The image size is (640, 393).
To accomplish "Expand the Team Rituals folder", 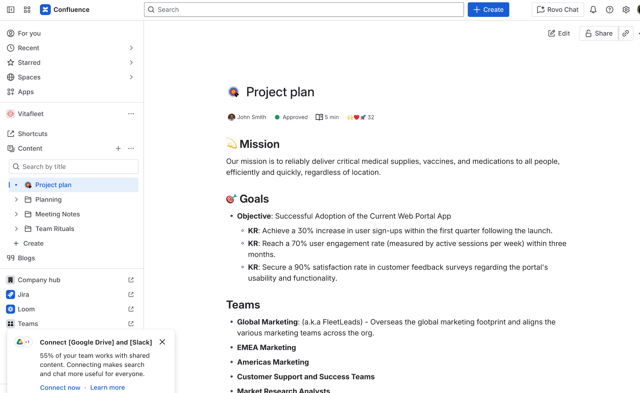I will tap(16, 229).
